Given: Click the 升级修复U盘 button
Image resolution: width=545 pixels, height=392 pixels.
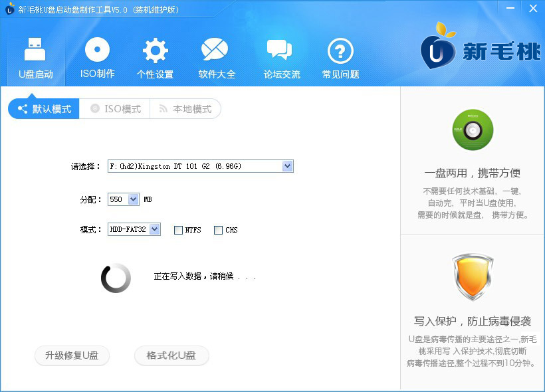Looking at the screenshot, I should [72, 356].
